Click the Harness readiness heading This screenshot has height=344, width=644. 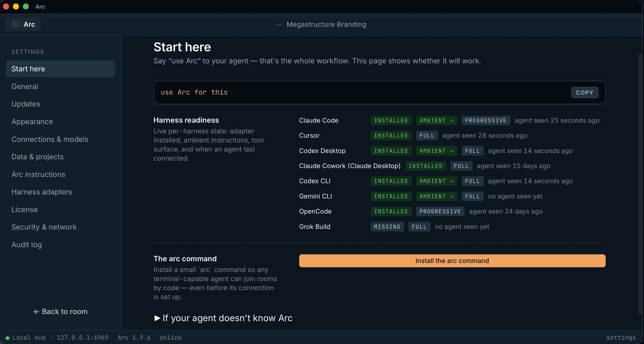pos(186,120)
